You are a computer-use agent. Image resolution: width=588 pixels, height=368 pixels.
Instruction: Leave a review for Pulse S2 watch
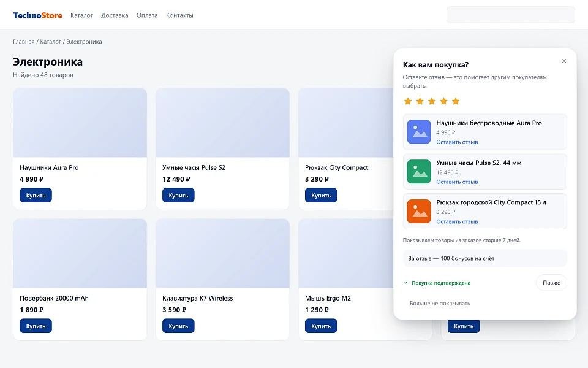tap(457, 182)
